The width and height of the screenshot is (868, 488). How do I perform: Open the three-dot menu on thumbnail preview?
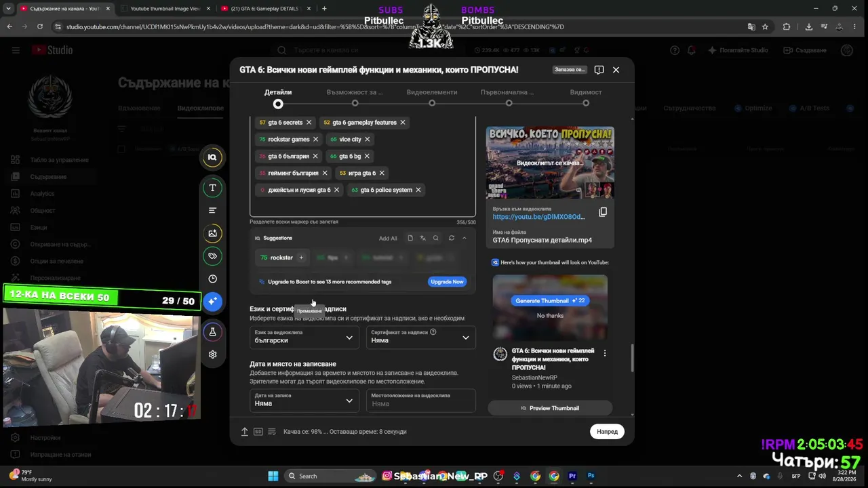click(604, 353)
